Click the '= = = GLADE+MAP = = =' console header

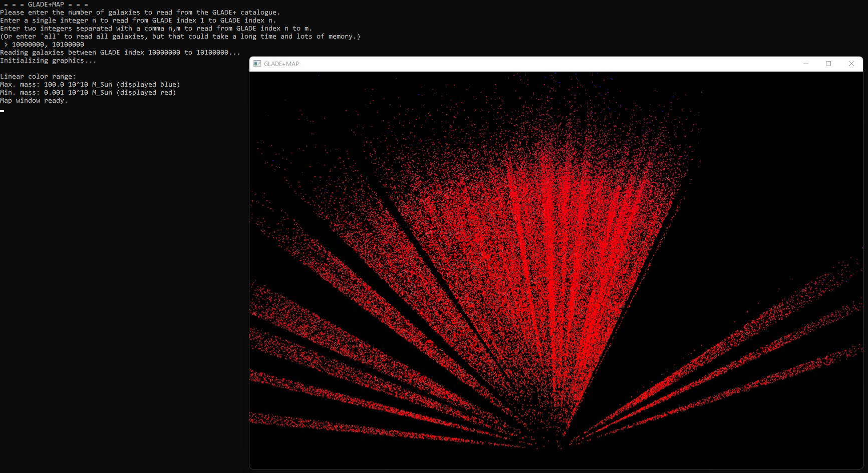tap(46, 5)
